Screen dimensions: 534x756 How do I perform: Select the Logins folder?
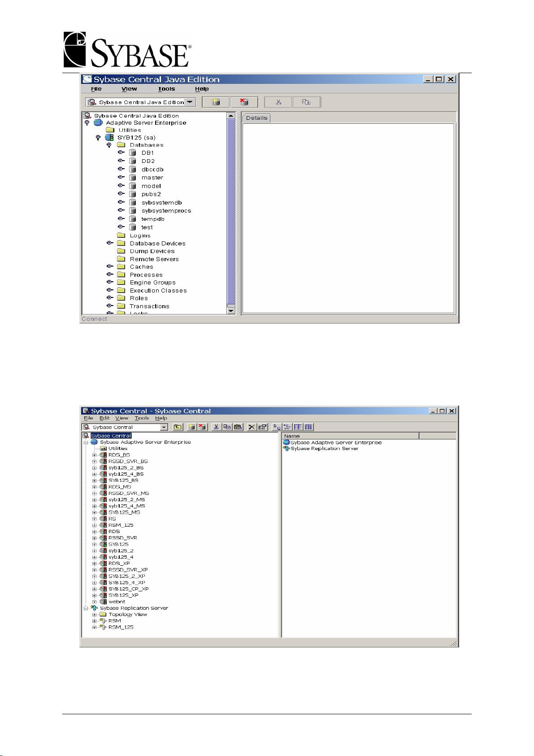pos(140,236)
